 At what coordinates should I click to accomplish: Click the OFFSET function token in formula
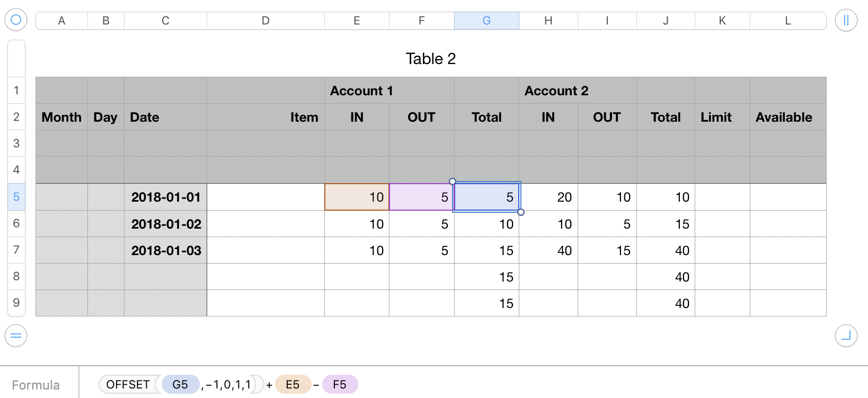click(128, 385)
